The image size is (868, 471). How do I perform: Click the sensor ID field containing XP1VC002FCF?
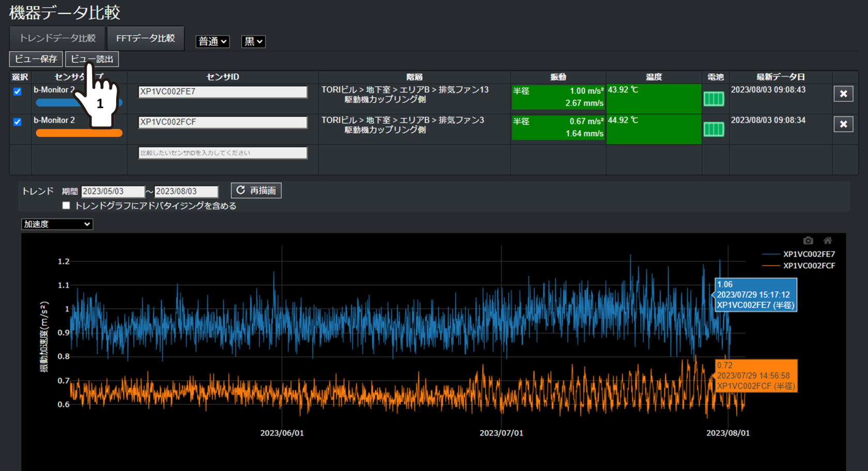point(223,122)
